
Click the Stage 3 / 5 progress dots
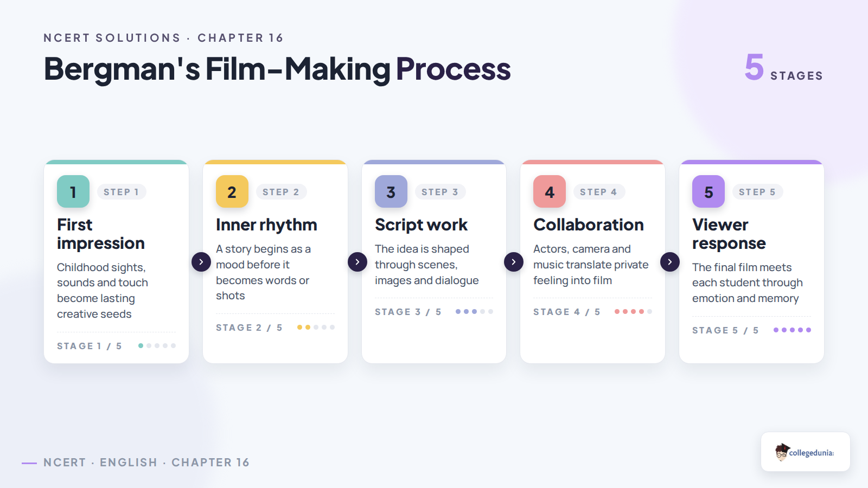474,311
